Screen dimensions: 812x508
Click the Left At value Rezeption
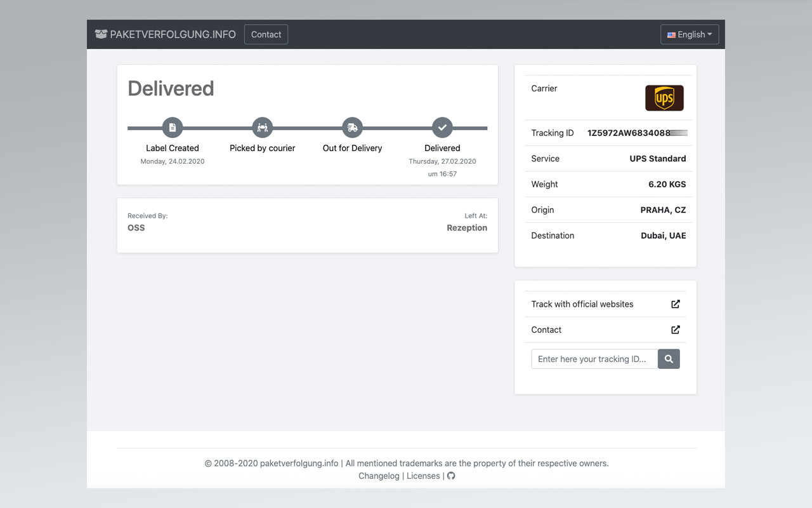tap(467, 227)
